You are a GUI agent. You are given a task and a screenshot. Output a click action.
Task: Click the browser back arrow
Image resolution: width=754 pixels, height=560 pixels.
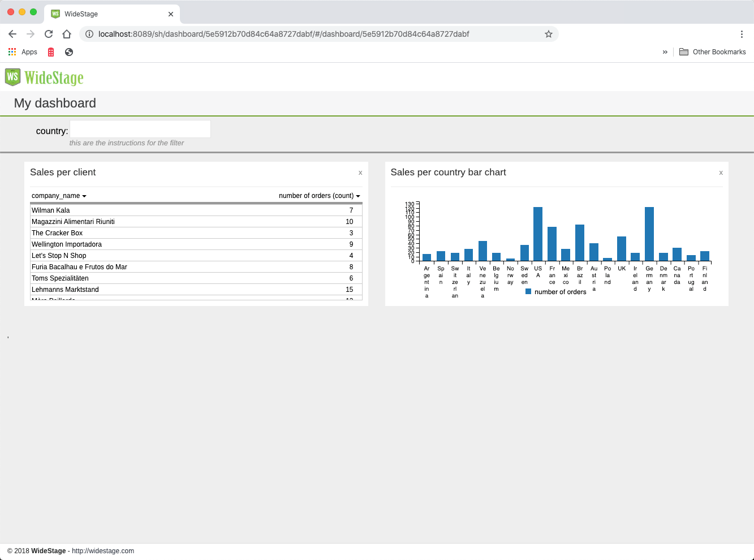(x=12, y=34)
